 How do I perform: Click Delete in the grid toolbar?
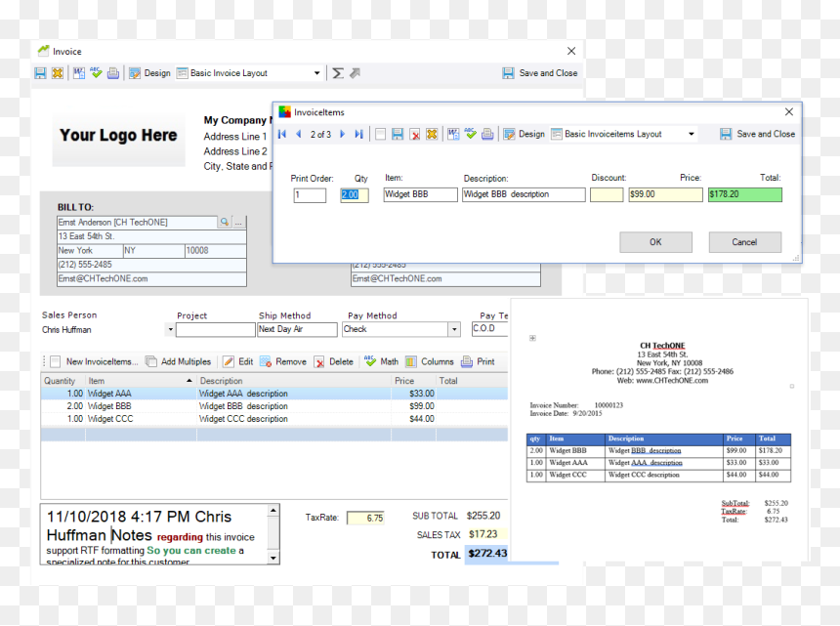pyautogui.click(x=334, y=362)
